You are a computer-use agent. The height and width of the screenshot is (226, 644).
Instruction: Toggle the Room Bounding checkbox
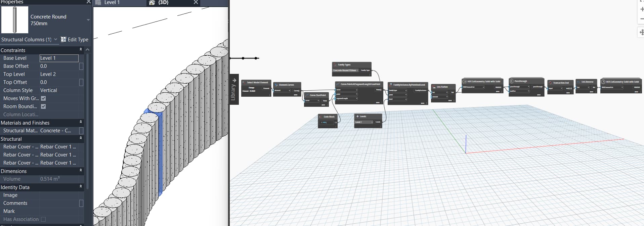click(x=43, y=106)
